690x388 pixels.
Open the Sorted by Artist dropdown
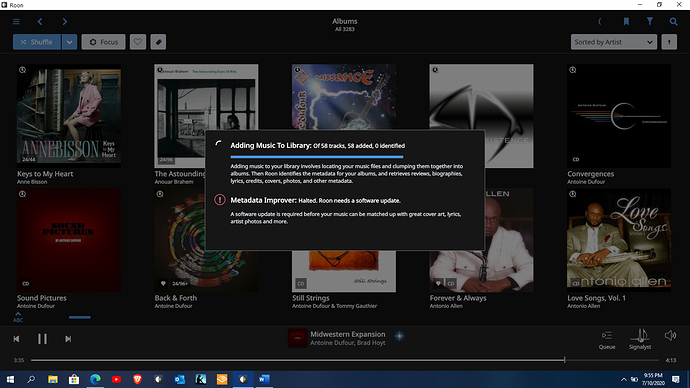[x=613, y=42]
